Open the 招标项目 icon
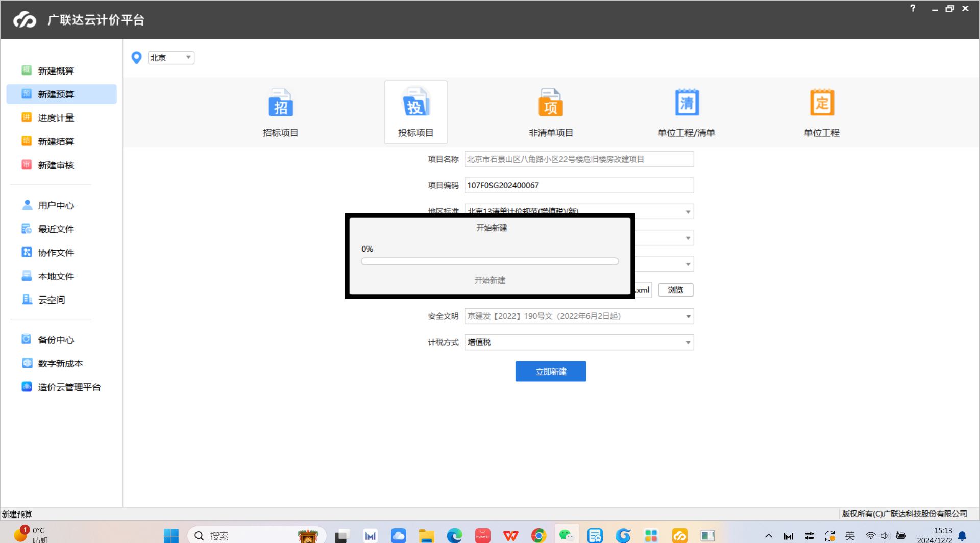980x543 pixels. [x=280, y=112]
